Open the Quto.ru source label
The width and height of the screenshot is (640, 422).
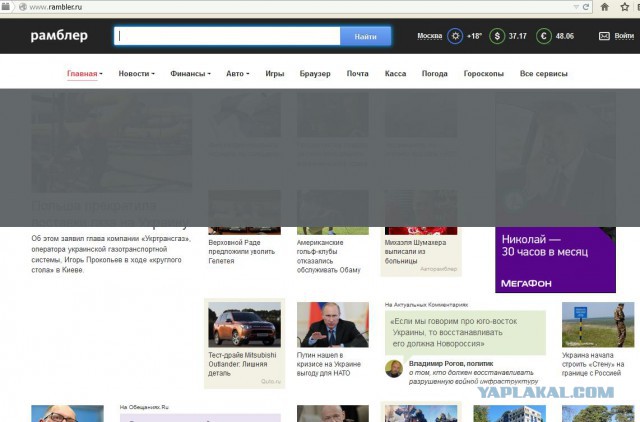[271, 382]
